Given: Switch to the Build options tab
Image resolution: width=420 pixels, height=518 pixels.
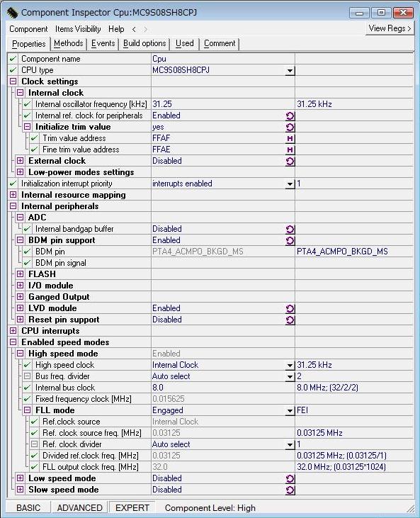Looking at the screenshot, I should (x=144, y=44).
